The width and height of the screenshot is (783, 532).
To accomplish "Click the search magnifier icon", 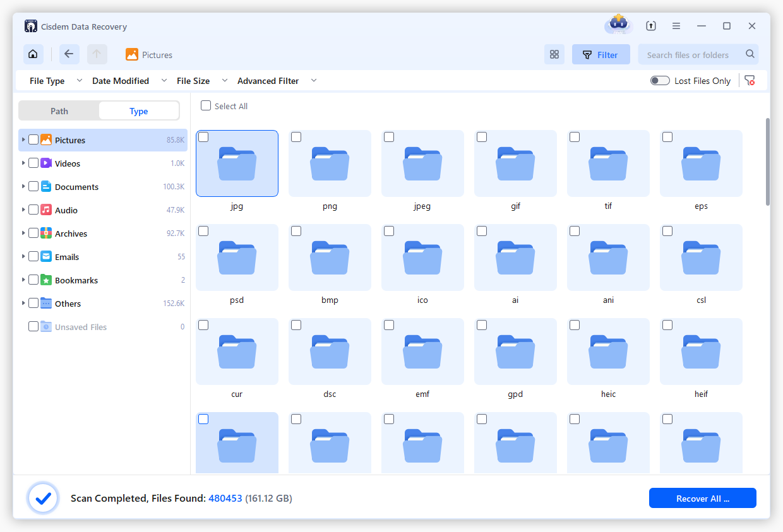I will (750, 54).
